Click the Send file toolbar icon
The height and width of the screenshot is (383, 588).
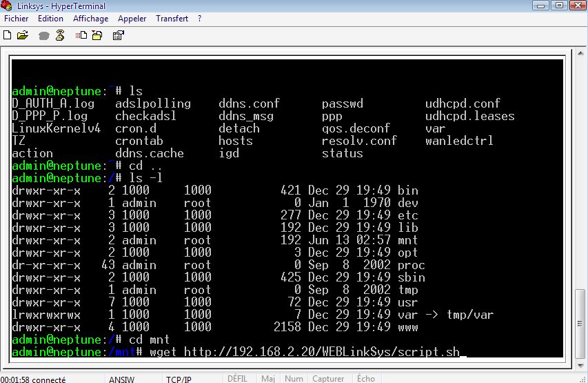[81, 35]
